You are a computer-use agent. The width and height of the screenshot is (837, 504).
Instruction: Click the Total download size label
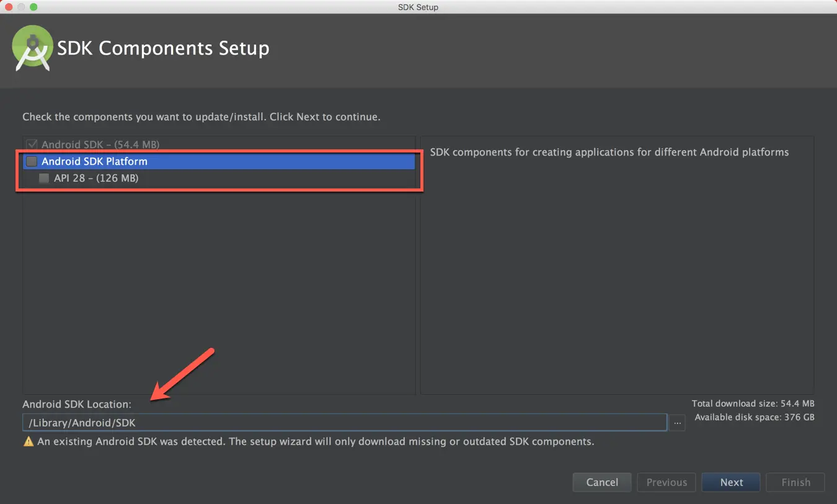(x=753, y=404)
